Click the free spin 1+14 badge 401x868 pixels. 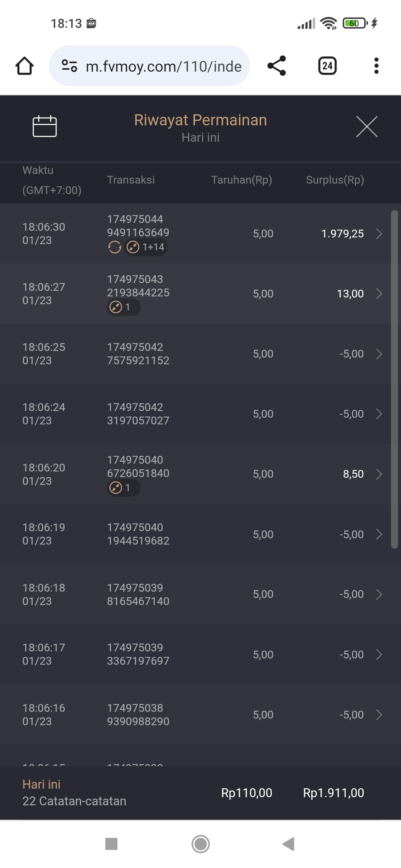(x=146, y=247)
